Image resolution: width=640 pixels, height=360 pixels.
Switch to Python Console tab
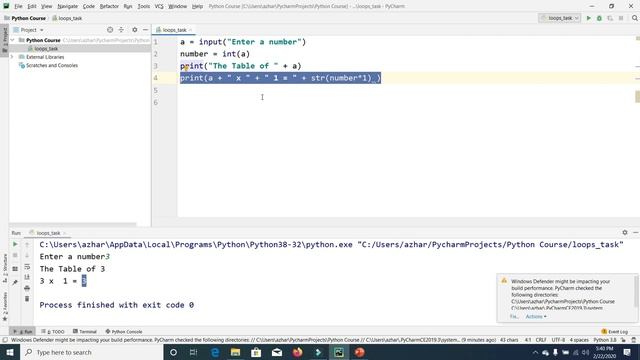[124, 331]
